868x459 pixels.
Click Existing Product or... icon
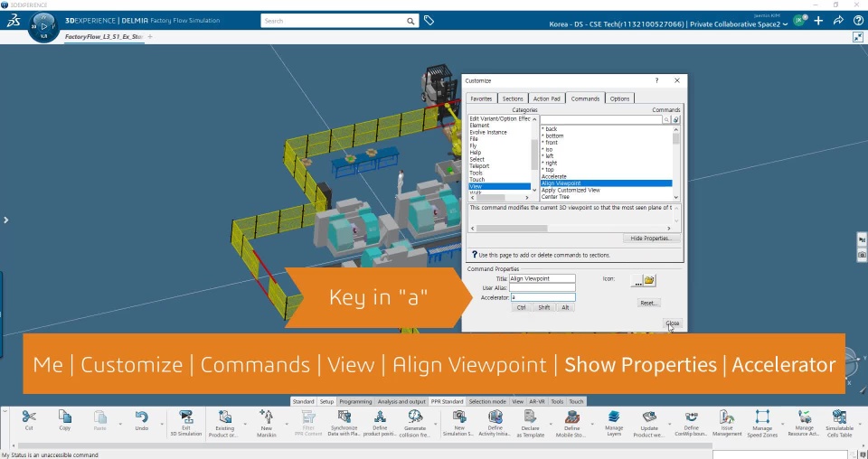224,417
